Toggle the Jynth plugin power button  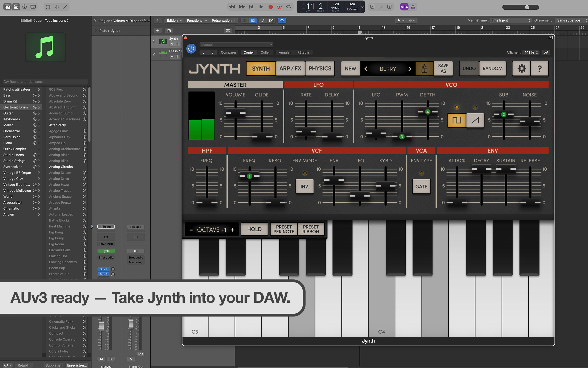[x=191, y=49]
